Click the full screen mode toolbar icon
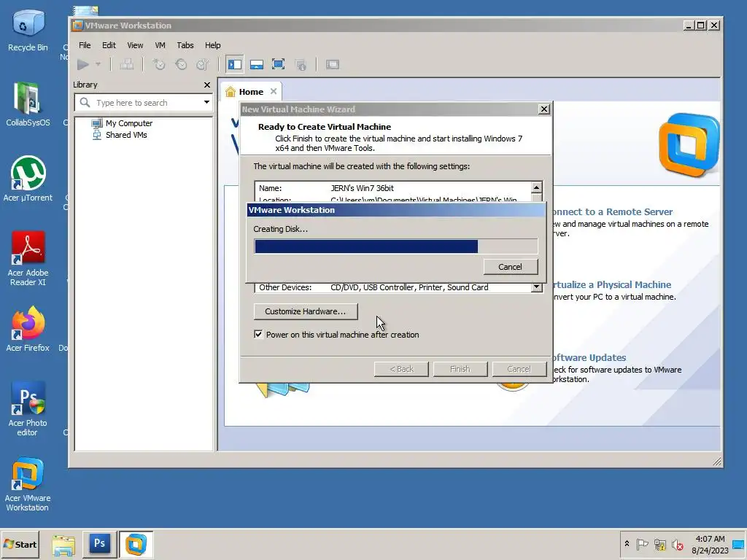747x560 pixels. tap(278, 64)
